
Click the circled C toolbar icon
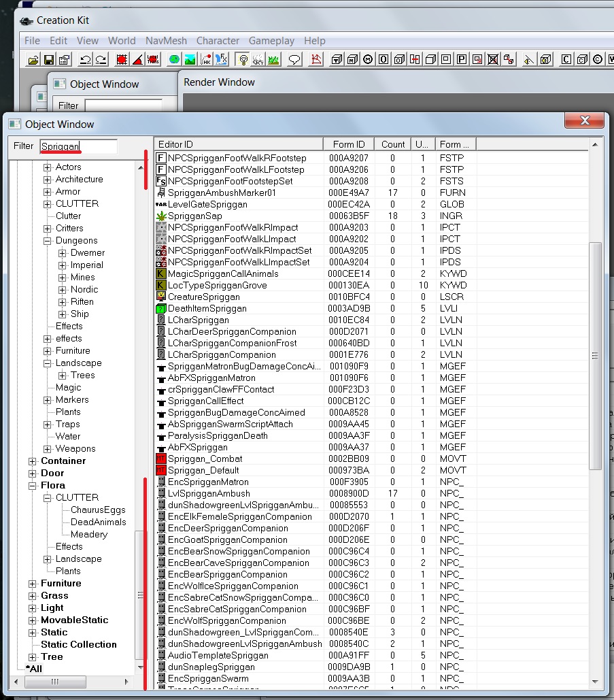pos(598,59)
